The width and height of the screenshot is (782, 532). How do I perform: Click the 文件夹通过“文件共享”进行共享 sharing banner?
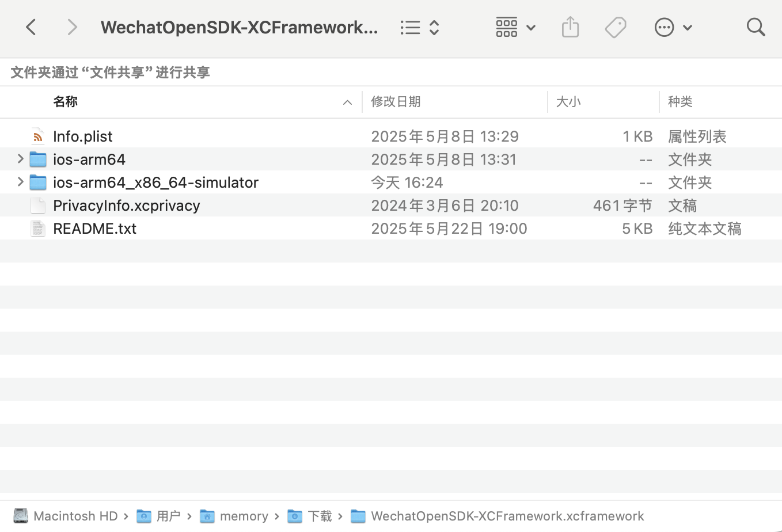110,72
